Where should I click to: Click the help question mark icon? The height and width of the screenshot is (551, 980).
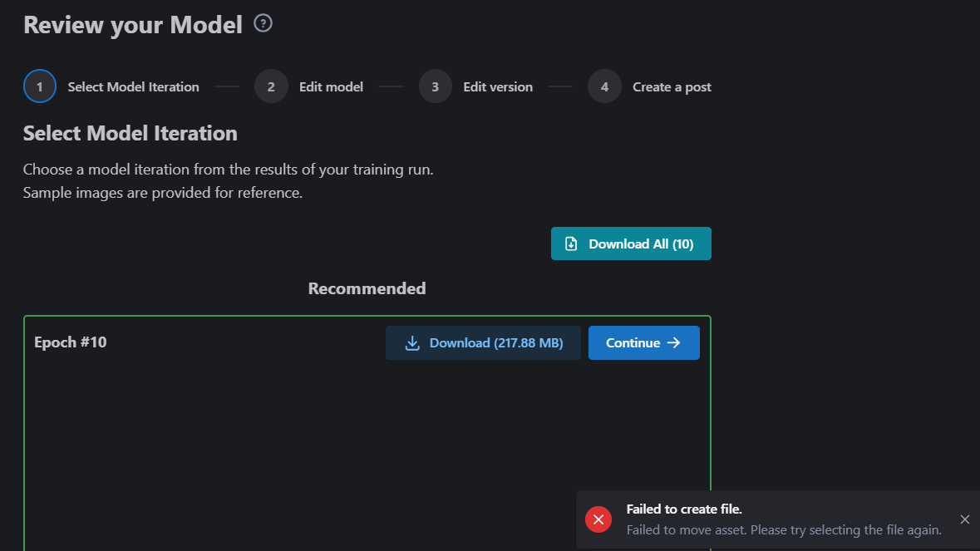pos(263,23)
